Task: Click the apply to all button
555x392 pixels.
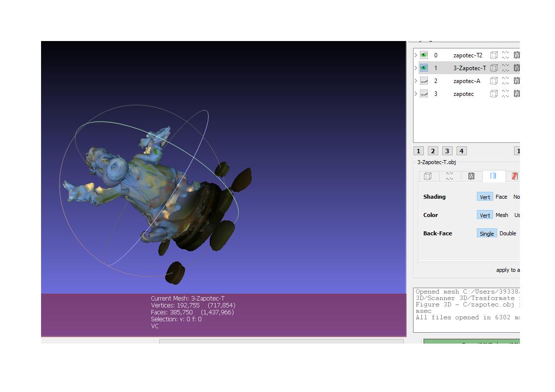Action: pyautogui.click(x=508, y=270)
